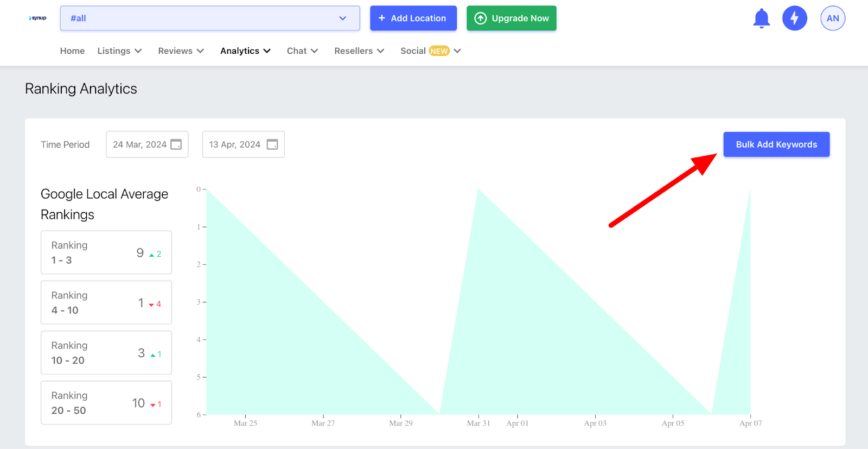The image size is (868, 449).
Task: Click the Synup logo
Action: 38,18
